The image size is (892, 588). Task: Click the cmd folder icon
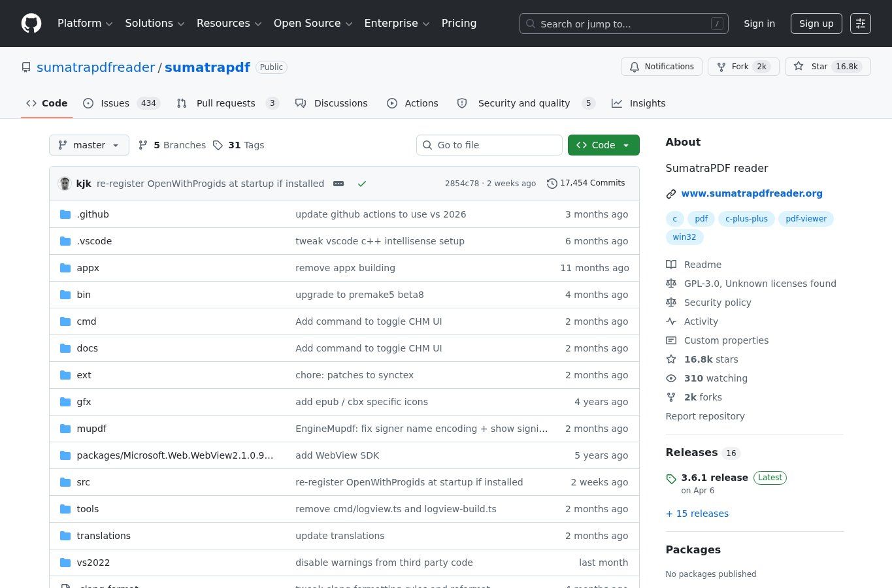65,321
